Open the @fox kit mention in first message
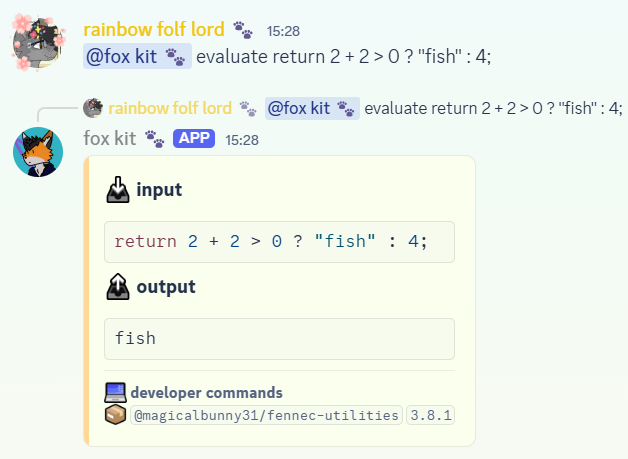 click(x=137, y=56)
